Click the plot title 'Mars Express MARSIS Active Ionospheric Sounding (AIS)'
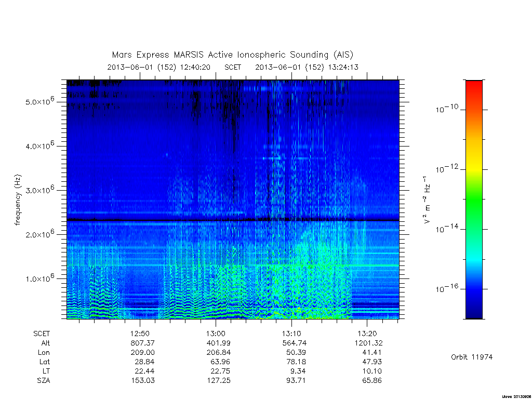 [x=233, y=55]
